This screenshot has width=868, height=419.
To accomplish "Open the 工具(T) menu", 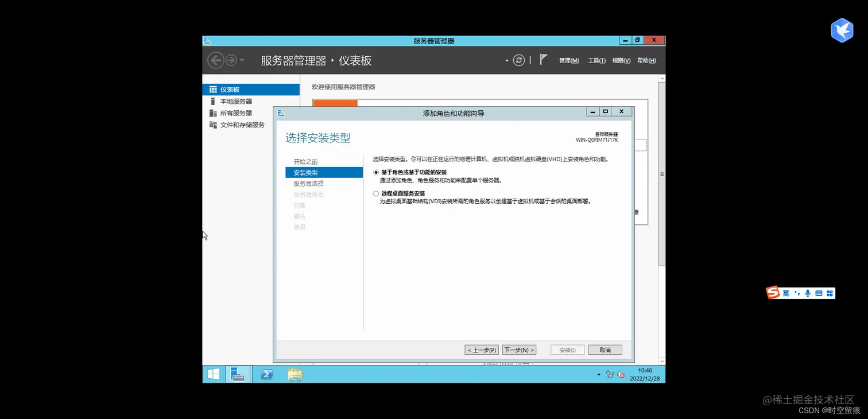I will 596,60.
